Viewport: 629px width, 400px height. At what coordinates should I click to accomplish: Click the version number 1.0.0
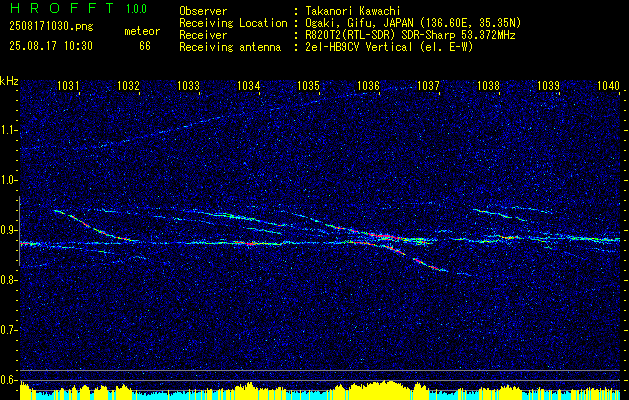tap(136, 9)
